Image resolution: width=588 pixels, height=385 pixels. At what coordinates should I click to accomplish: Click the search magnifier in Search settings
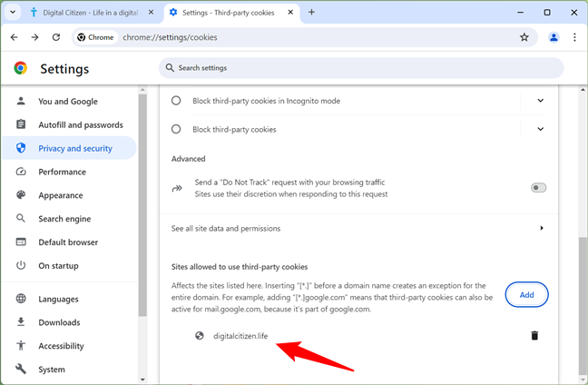(x=170, y=68)
